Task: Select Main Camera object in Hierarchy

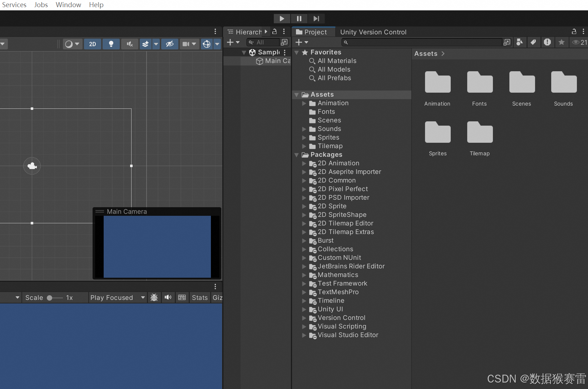Action: click(273, 61)
